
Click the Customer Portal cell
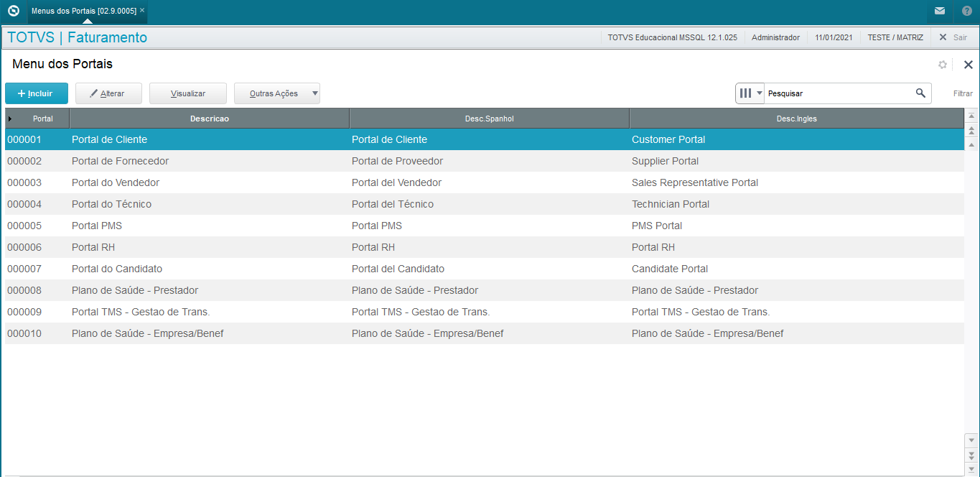668,139
